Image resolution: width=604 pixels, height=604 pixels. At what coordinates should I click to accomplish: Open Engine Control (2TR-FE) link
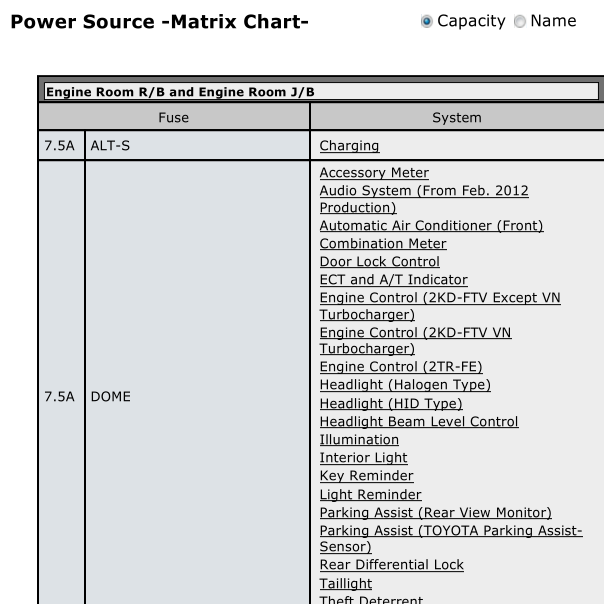(x=401, y=367)
